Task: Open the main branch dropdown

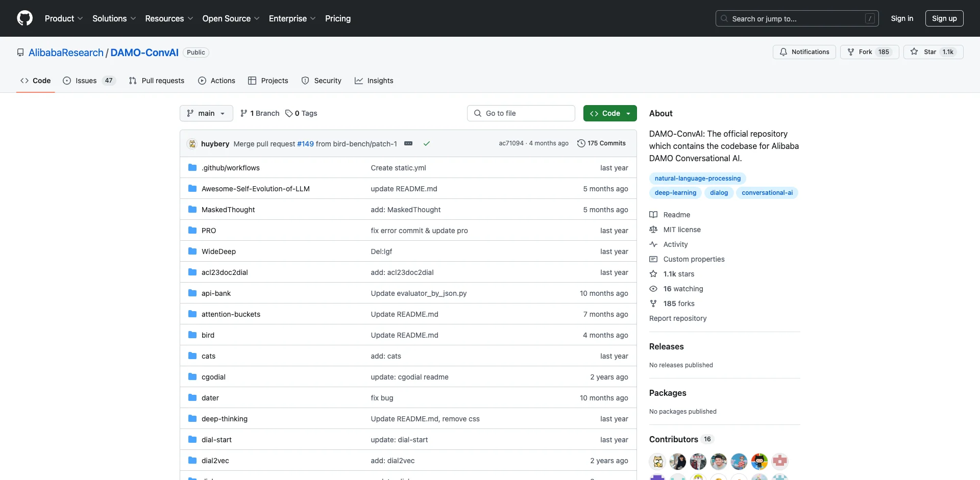Action: coord(206,113)
